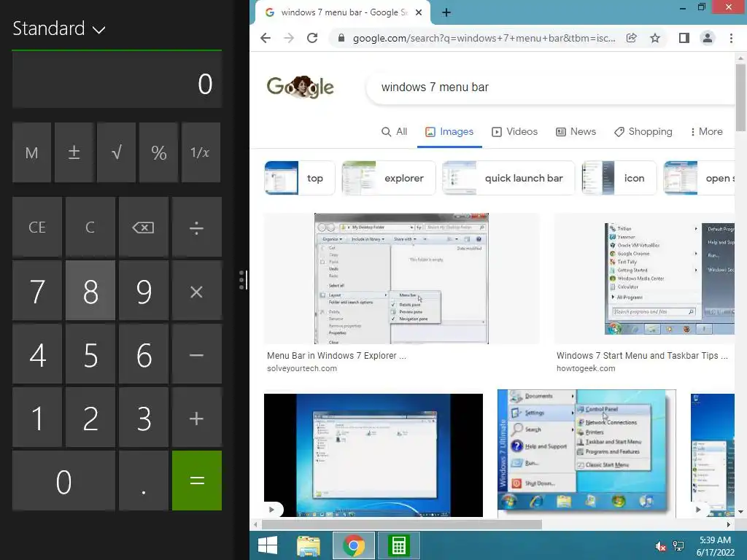Focus the Chrome address bar URL
The height and width of the screenshot is (560, 747).
(x=484, y=38)
